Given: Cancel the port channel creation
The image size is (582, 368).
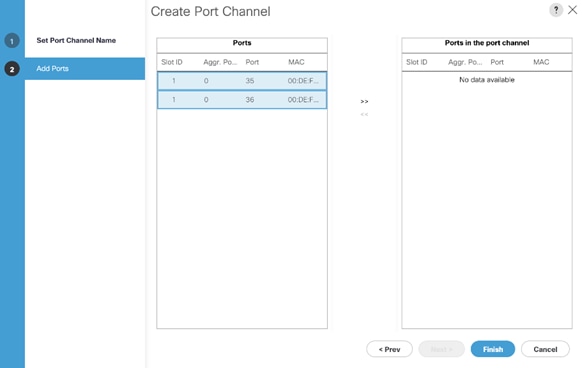Looking at the screenshot, I should point(545,349).
